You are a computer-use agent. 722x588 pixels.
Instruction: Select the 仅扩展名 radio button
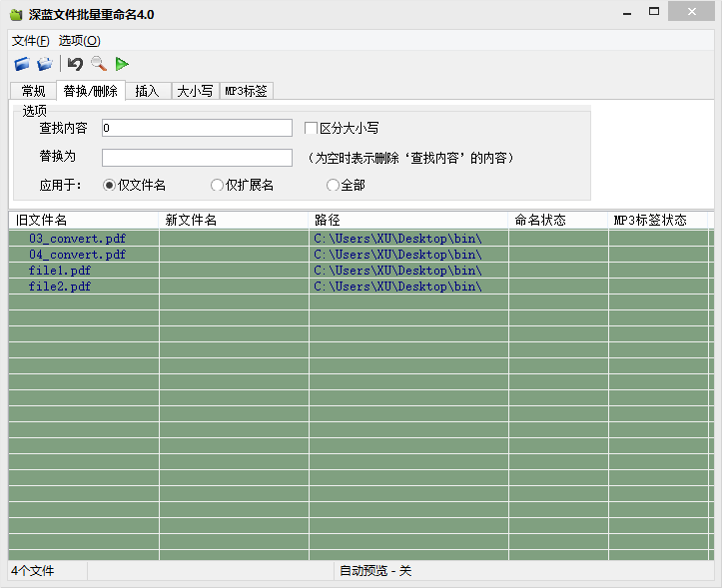click(x=217, y=185)
